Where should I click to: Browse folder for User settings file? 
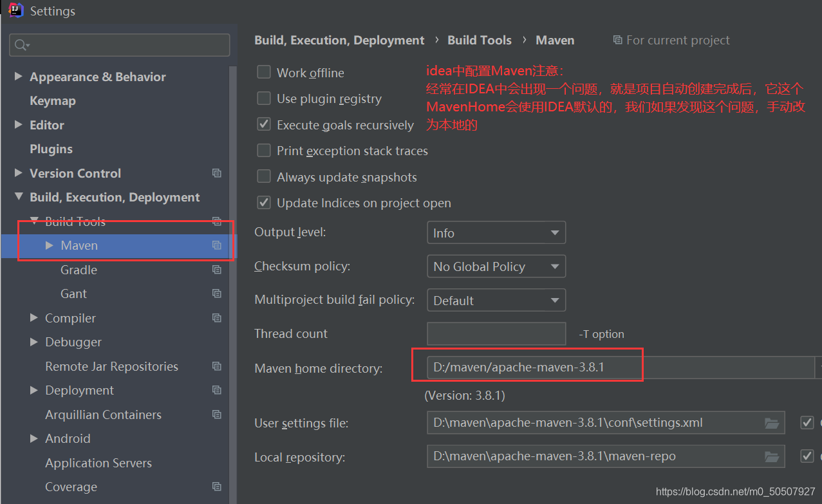772,423
